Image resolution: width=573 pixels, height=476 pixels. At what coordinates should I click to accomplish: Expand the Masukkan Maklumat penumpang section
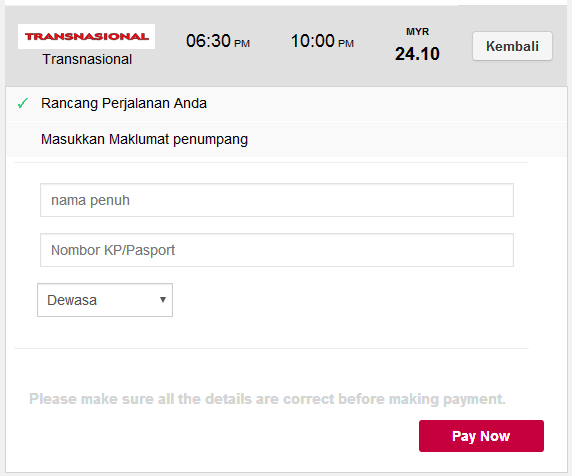[x=286, y=139]
